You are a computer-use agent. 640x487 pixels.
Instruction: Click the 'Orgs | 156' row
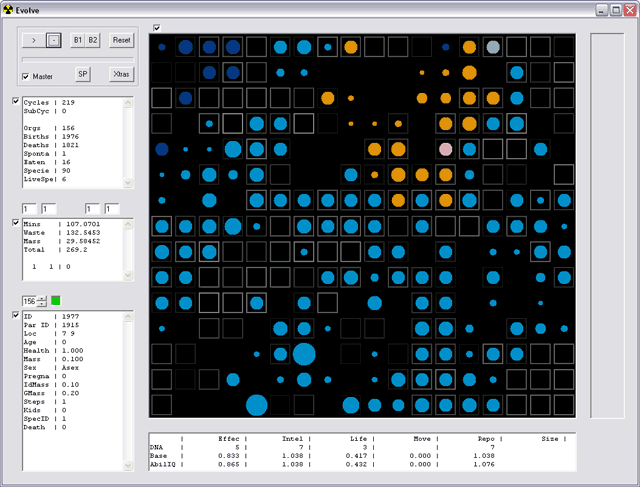(x=49, y=128)
